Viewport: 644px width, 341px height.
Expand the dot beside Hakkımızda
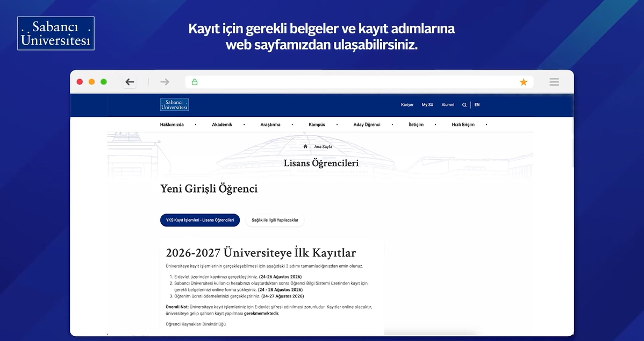click(196, 124)
